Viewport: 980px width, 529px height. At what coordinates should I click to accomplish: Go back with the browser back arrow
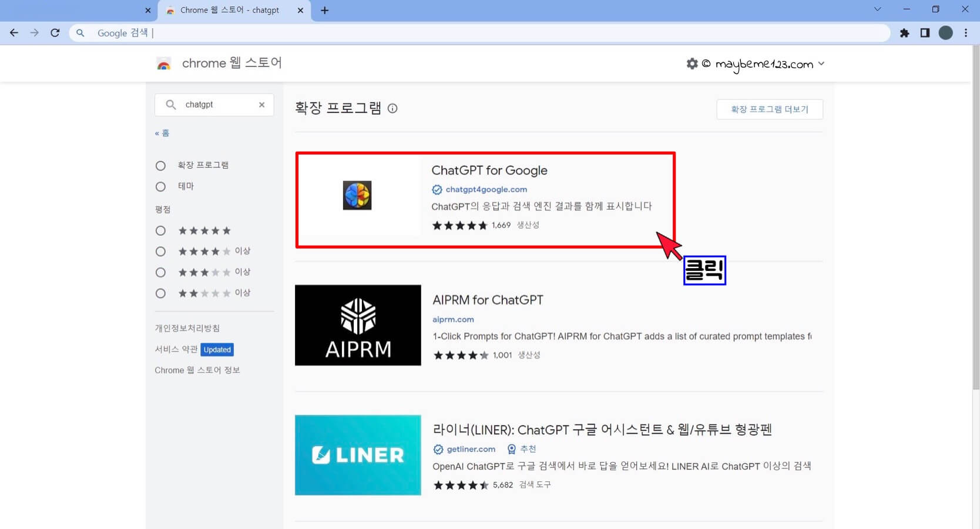14,33
